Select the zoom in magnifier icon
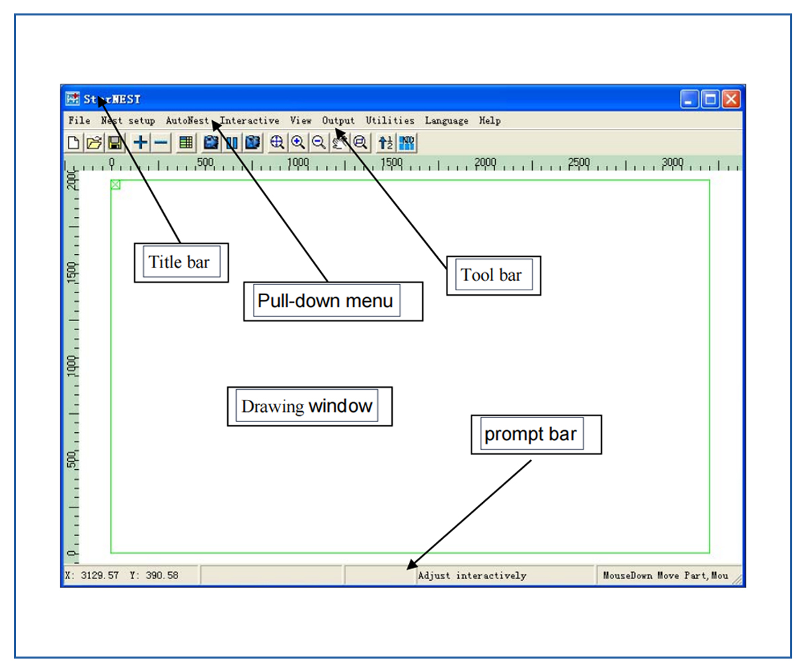 pos(298,142)
